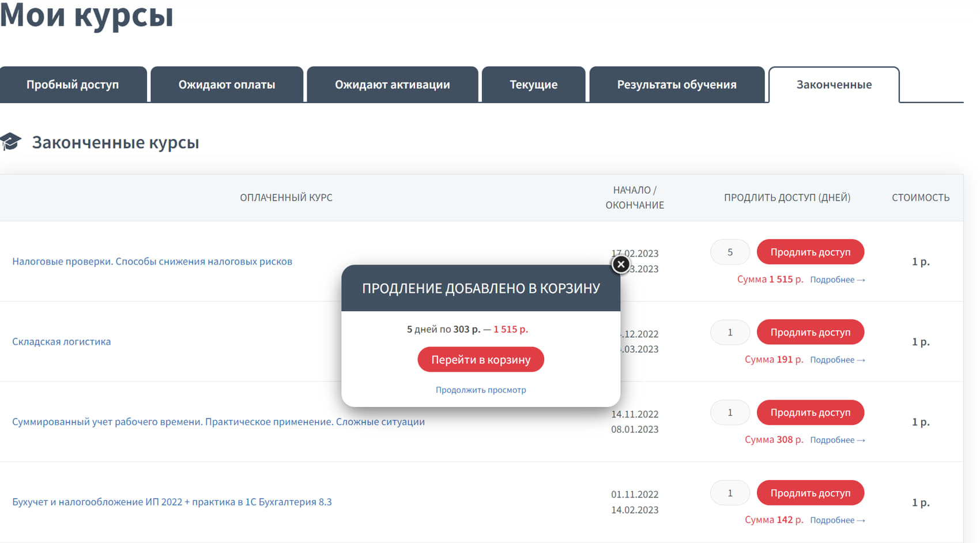Click days input for Складская логистика
980x543 pixels.
pyautogui.click(x=730, y=333)
